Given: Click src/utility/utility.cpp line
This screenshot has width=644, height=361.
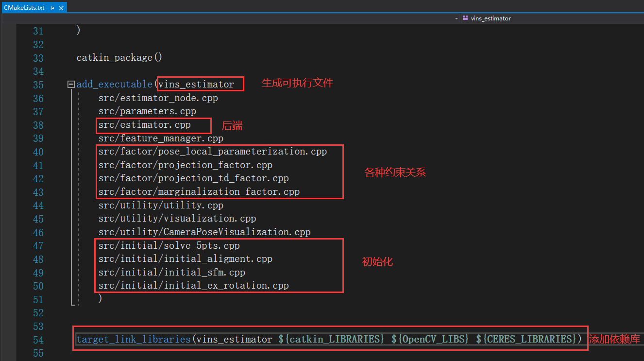Looking at the screenshot, I should tap(161, 206).
